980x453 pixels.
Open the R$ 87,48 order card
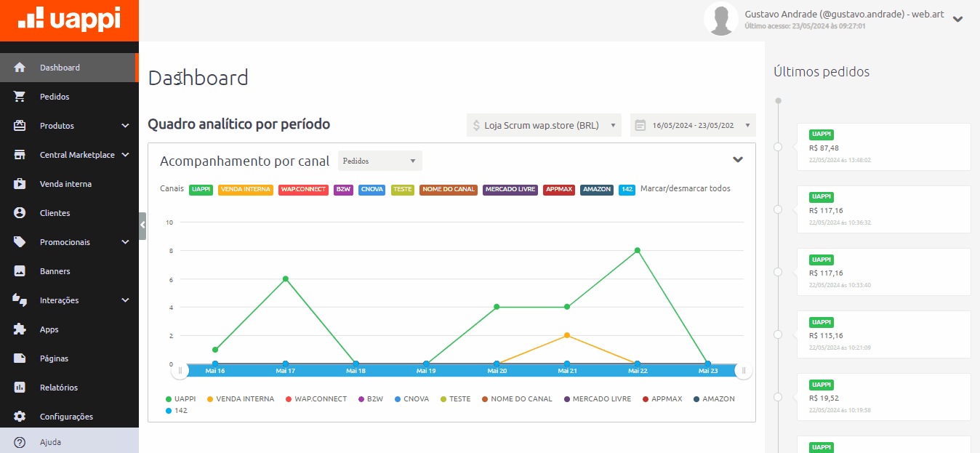tap(884, 147)
